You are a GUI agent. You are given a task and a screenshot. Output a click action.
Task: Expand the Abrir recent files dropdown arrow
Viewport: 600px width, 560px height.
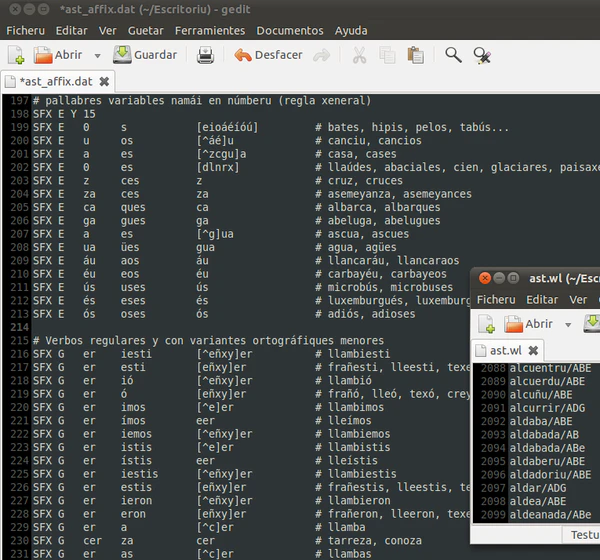coord(97,55)
